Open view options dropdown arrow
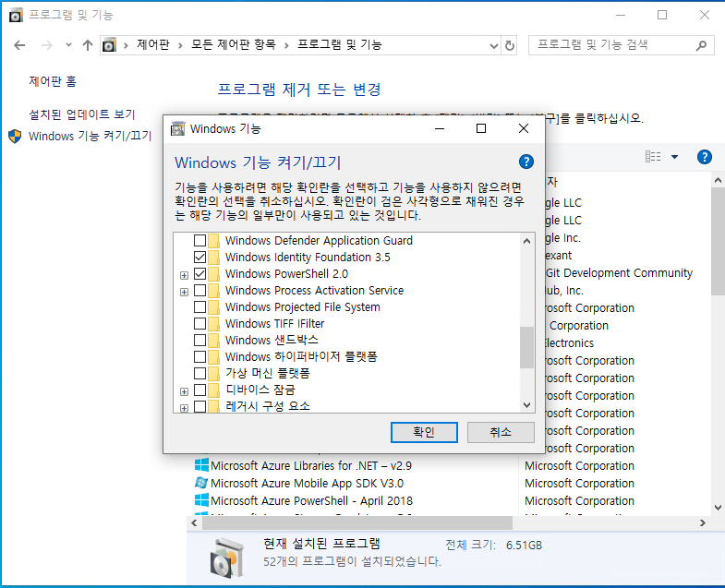This screenshot has height=588, width=725. click(674, 157)
